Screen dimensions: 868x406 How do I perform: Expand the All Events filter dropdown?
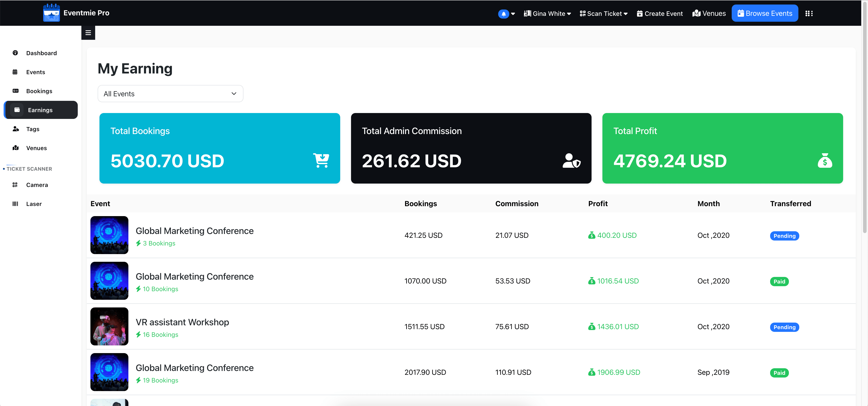[x=170, y=94]
